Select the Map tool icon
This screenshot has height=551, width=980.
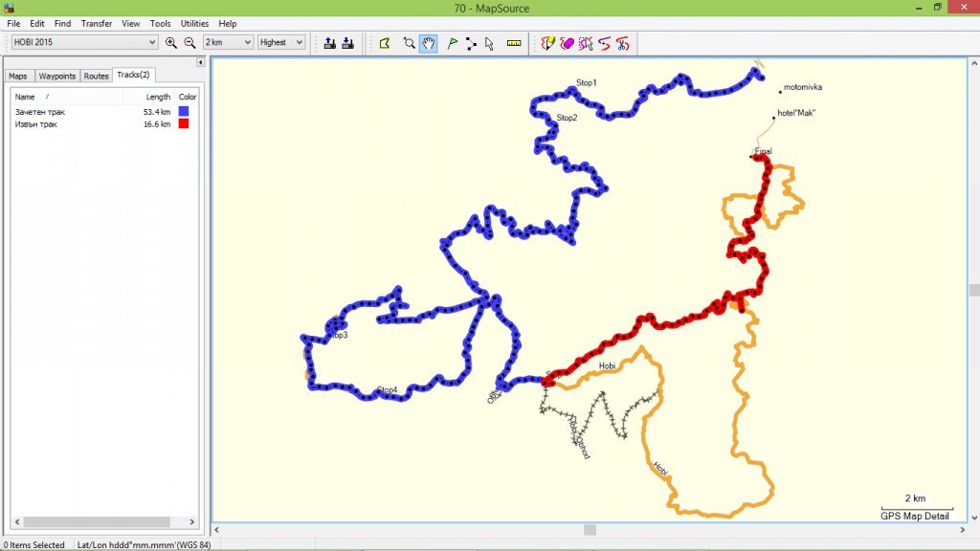click(385, 43)
